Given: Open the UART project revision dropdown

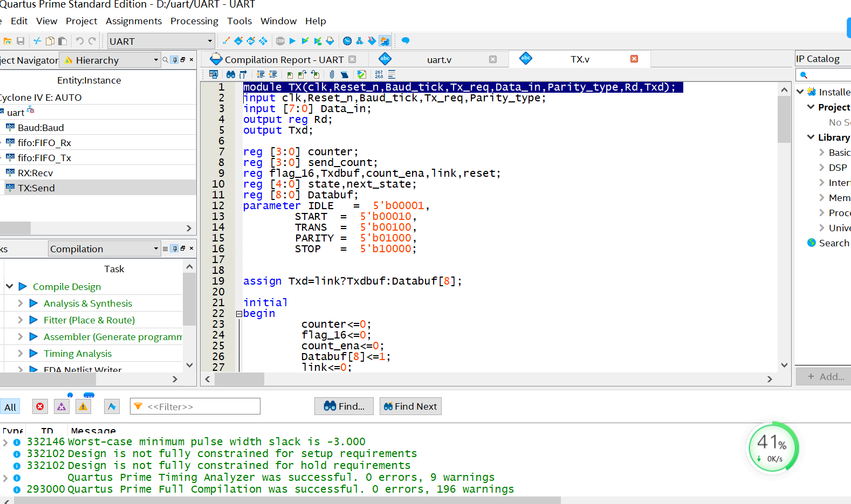Looking at the screenshot, I should point(161,41).
